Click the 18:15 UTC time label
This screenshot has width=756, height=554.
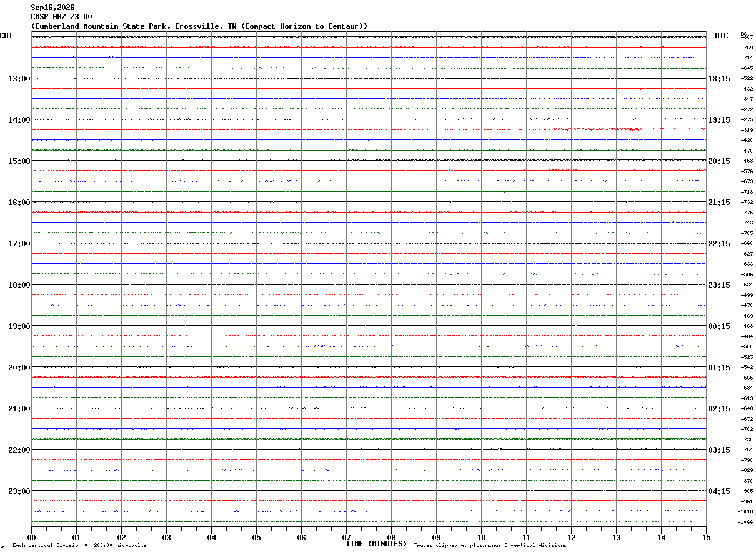pyautogui.click(x=719, y=79)
